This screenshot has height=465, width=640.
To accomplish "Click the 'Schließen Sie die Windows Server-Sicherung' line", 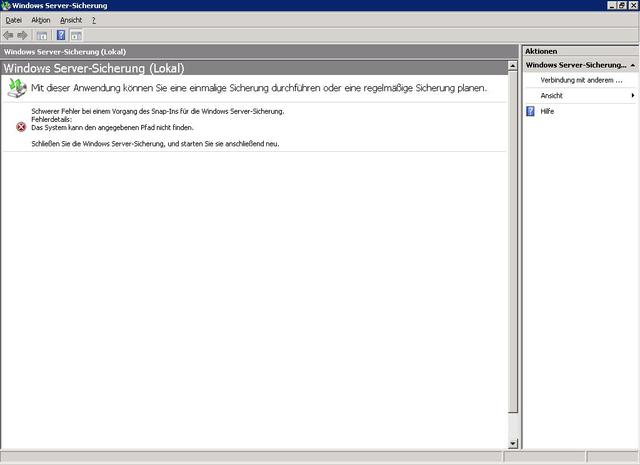I will (x=156, y=144).
